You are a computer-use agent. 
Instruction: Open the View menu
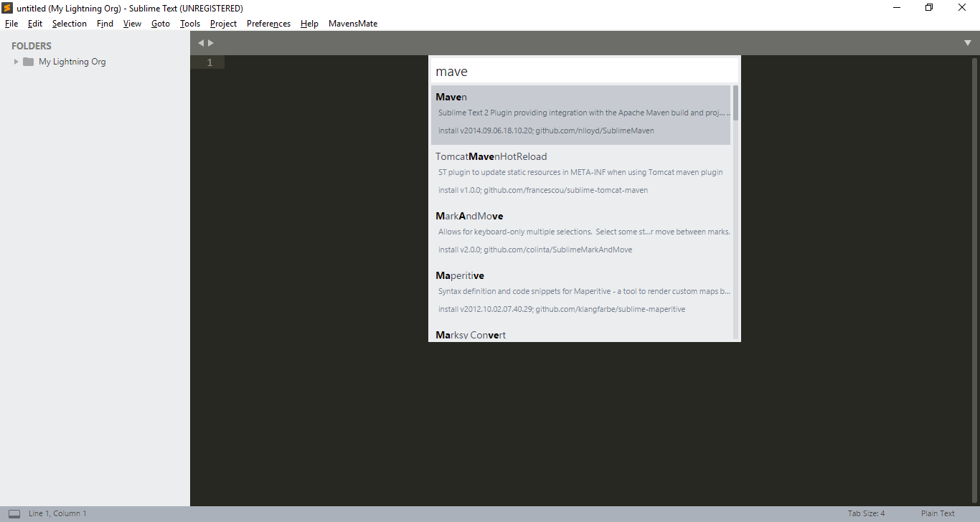tap(132, 24)
